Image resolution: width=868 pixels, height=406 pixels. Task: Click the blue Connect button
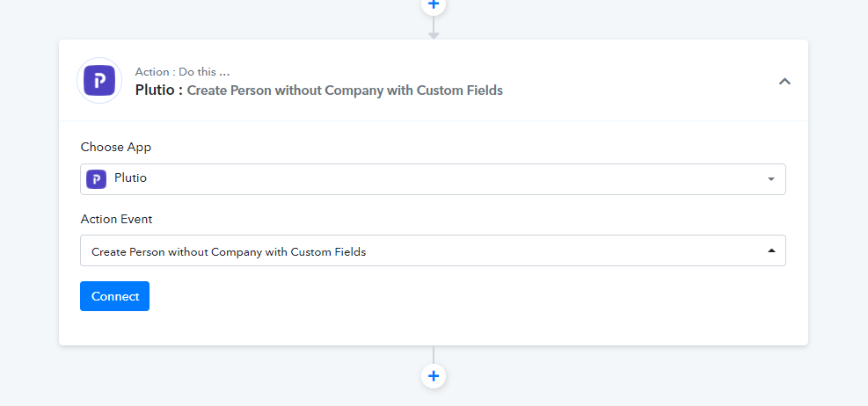114,296
